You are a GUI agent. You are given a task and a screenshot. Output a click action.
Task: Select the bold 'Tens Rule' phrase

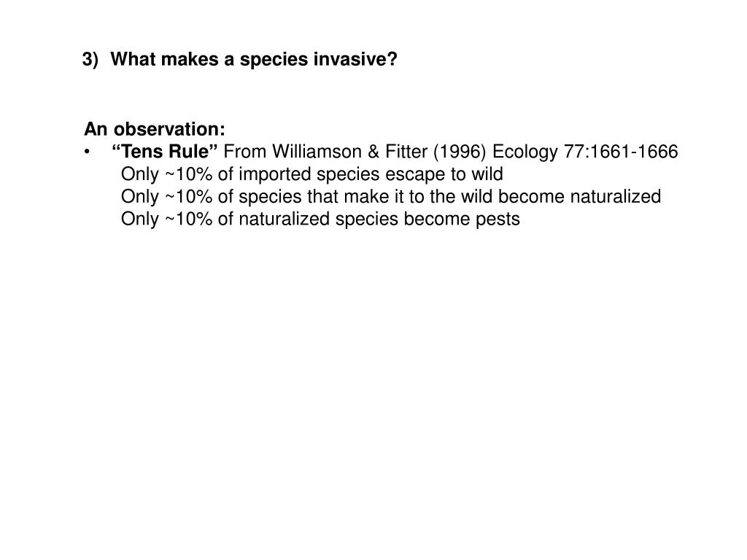(165, 152)
